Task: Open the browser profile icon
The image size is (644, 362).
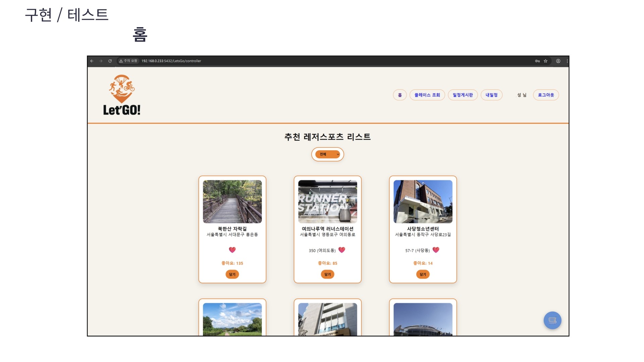Action: point(558,61)
